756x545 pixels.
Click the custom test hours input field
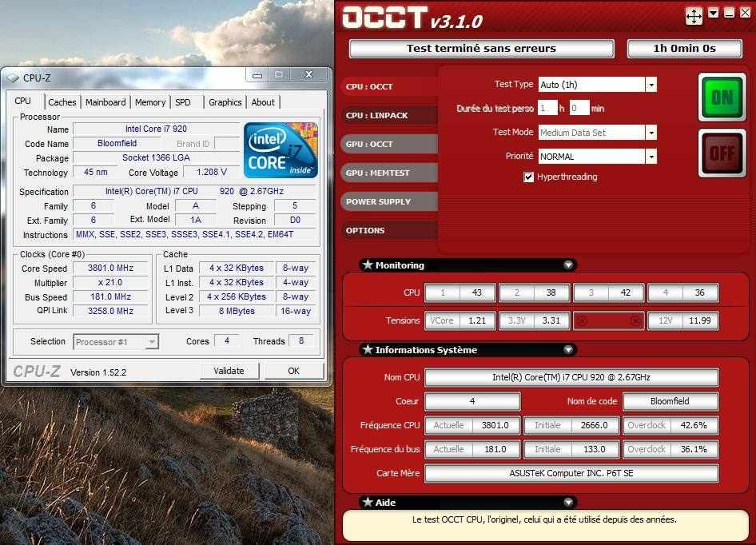[547, 108]
